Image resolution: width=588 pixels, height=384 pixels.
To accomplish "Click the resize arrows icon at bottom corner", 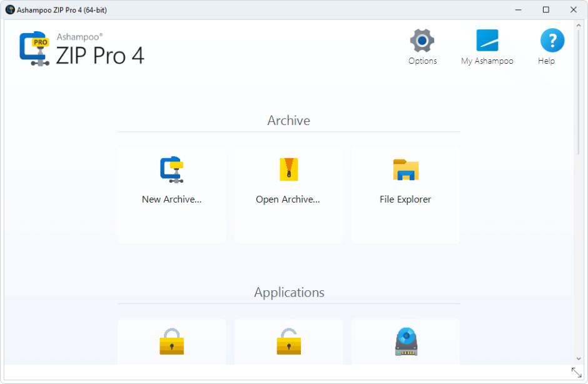I will 576,372.
